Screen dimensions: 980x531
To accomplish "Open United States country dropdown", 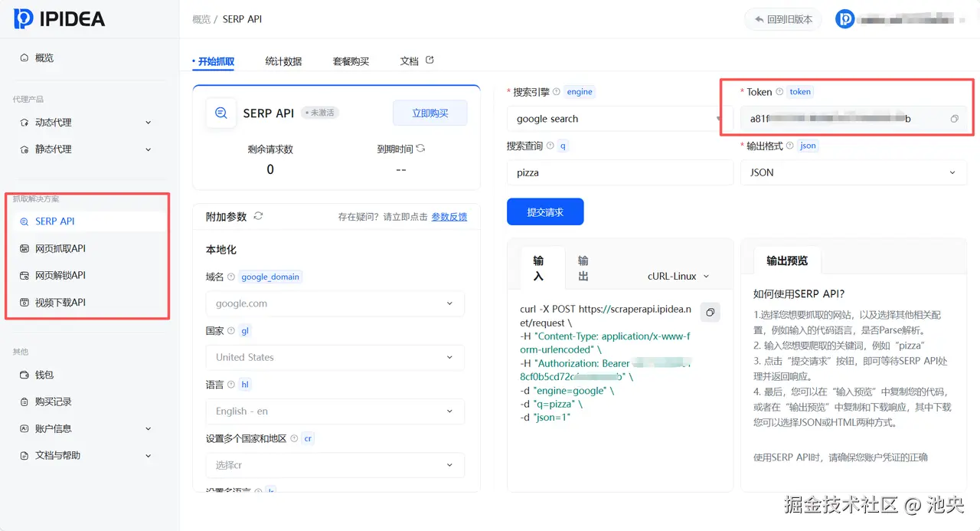I will [335, 357].
